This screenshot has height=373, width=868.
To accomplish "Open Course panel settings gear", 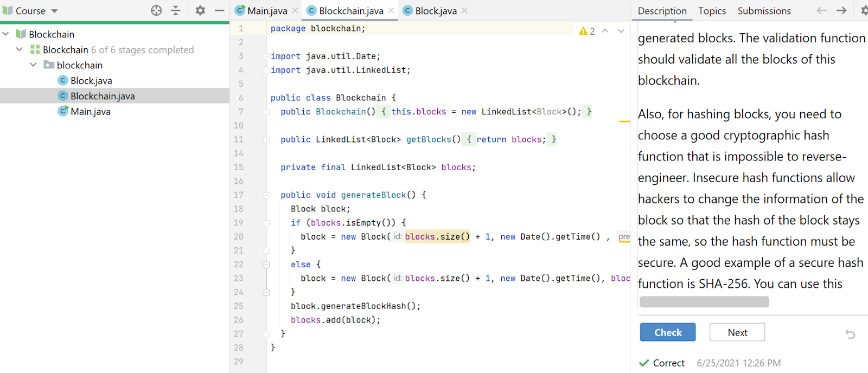I will (200, 10).
